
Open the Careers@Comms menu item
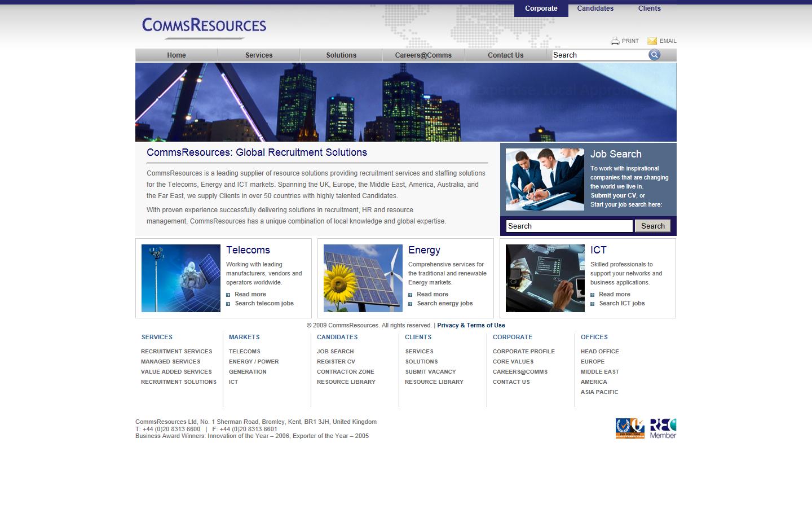click(x=423, y=55)
